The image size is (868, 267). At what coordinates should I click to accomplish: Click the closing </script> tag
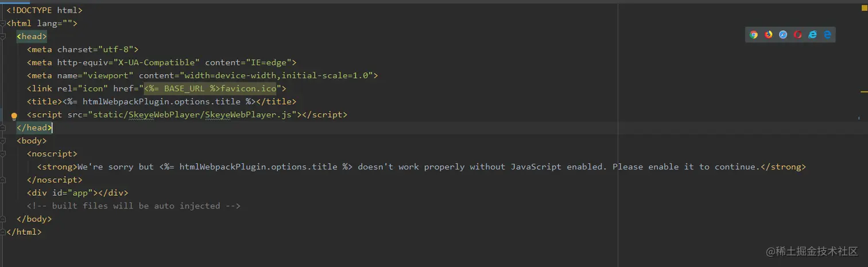(x=325, y=114)
